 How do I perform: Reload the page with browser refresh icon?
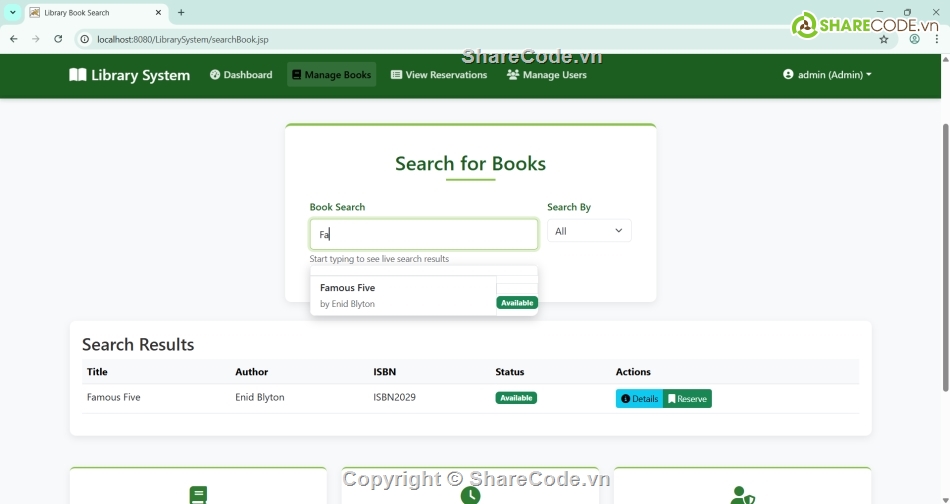coord(58,39)
